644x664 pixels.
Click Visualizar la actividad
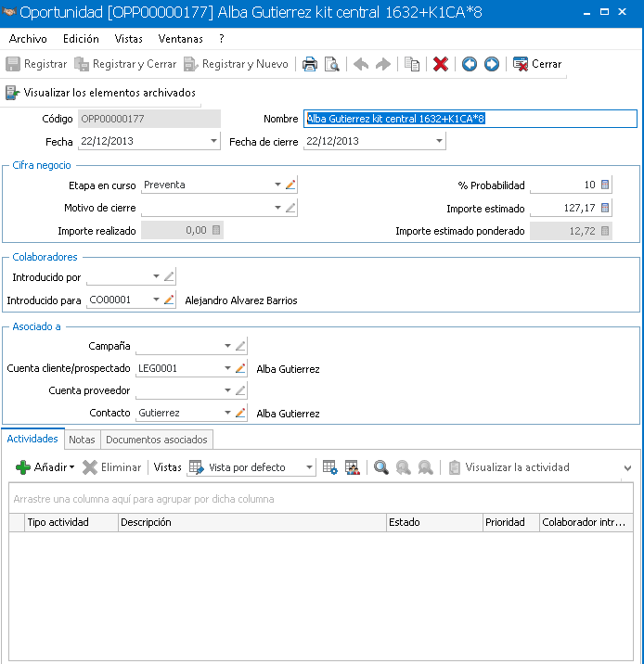(509, 467)
